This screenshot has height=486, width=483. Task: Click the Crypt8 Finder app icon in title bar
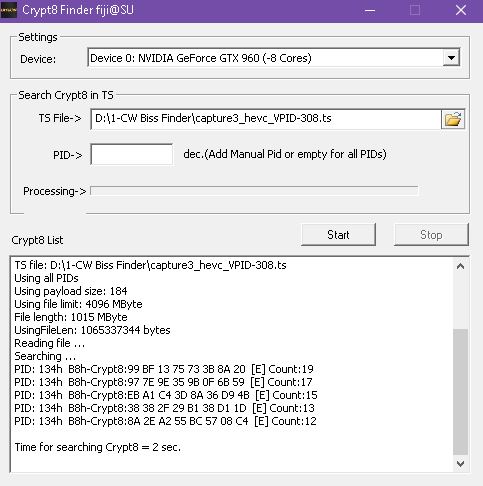pos(8,10)
